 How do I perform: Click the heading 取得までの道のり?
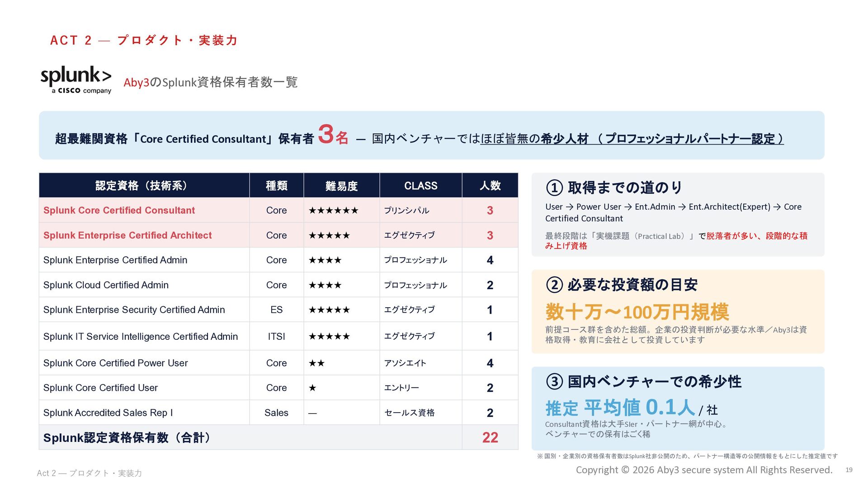tap(625, 187)
